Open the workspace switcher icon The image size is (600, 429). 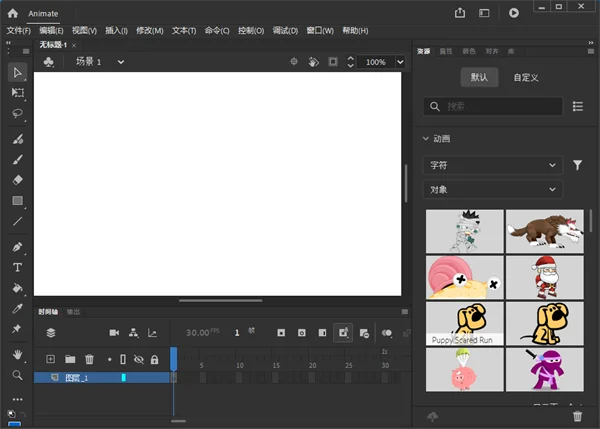point(484,13)
